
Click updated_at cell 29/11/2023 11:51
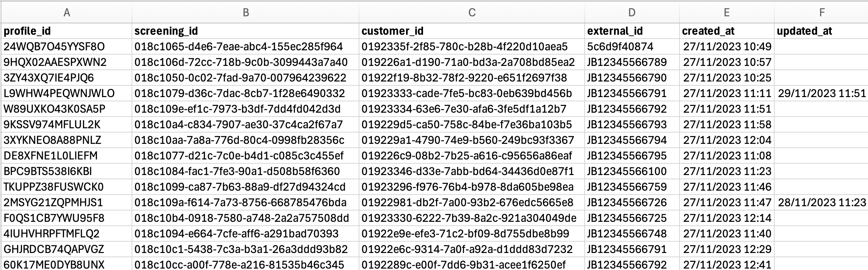[x=821, y=94]
